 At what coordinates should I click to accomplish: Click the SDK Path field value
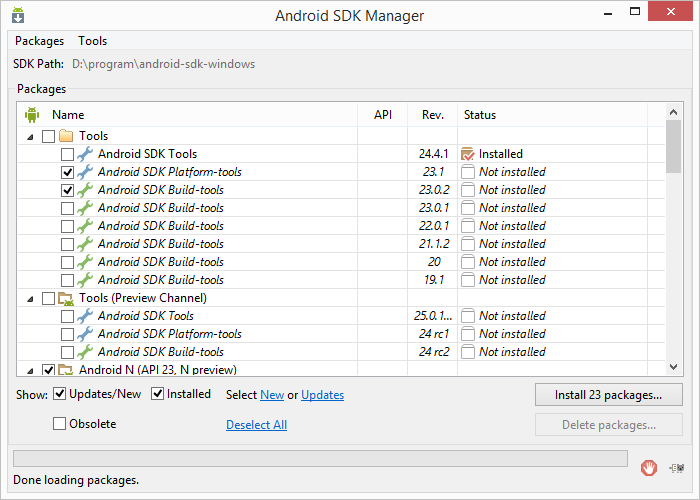click(163, 64)
